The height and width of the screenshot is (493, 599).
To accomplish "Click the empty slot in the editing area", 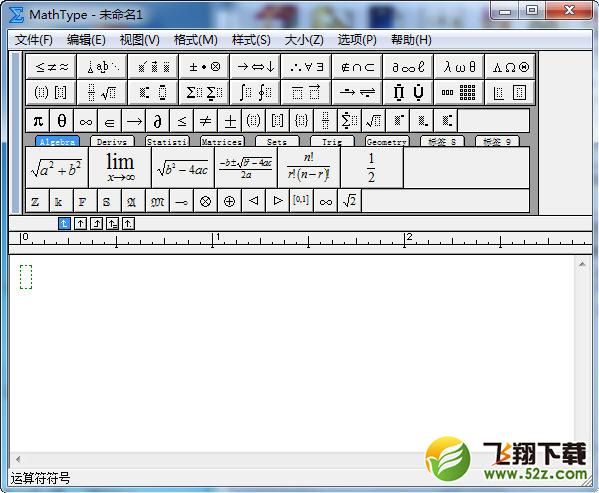I will tap(26, 277).
